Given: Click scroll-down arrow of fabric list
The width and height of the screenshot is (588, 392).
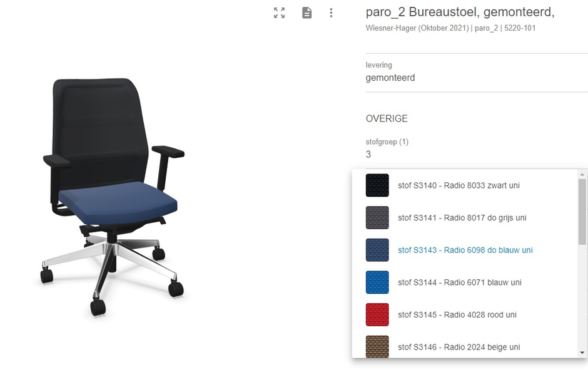Looking at the screenshot, I should point(582,353).
